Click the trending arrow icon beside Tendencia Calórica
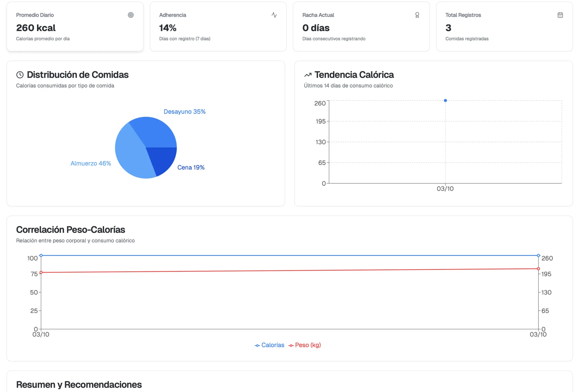The image size is (581, 392). point(308,75)
